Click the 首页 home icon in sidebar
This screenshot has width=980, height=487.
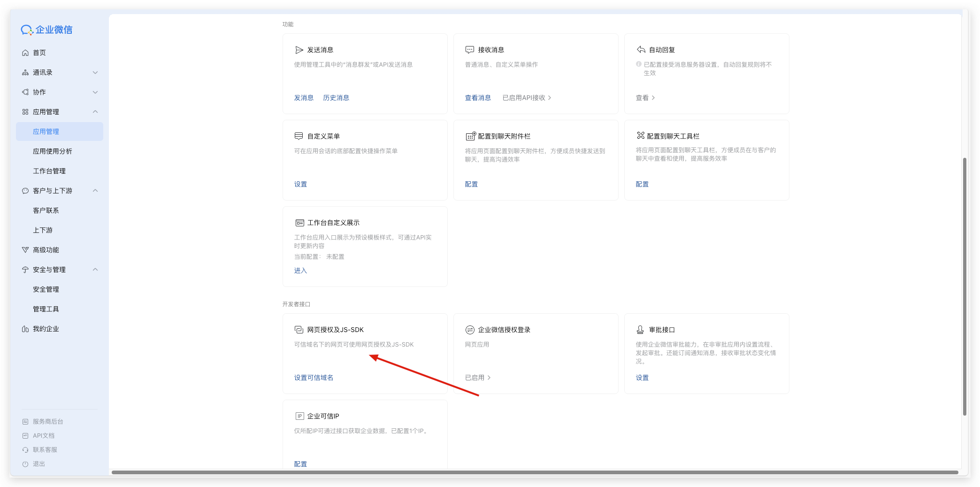point(25,53)
